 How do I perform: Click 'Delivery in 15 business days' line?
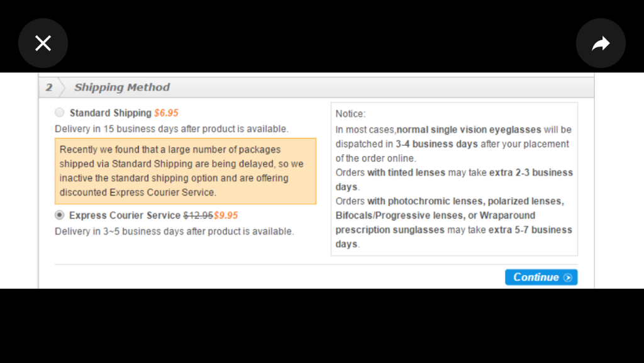(x=172, y=129)
